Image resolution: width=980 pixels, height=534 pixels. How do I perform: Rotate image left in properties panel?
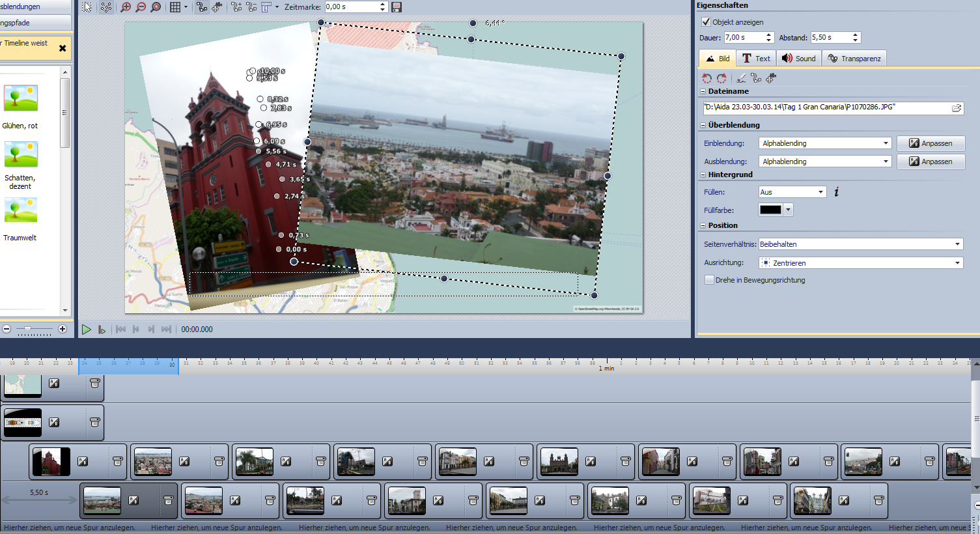click(x=707, y=78)
